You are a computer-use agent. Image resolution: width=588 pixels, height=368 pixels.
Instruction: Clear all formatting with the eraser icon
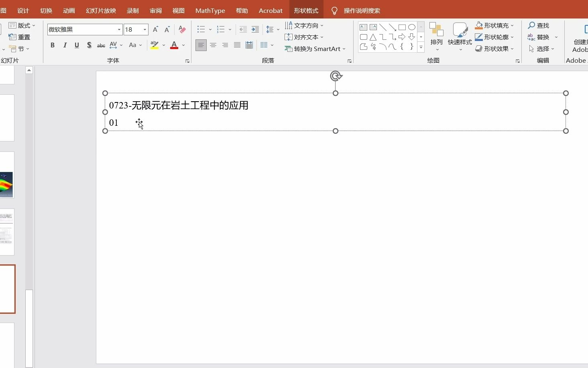coord(182,29)
